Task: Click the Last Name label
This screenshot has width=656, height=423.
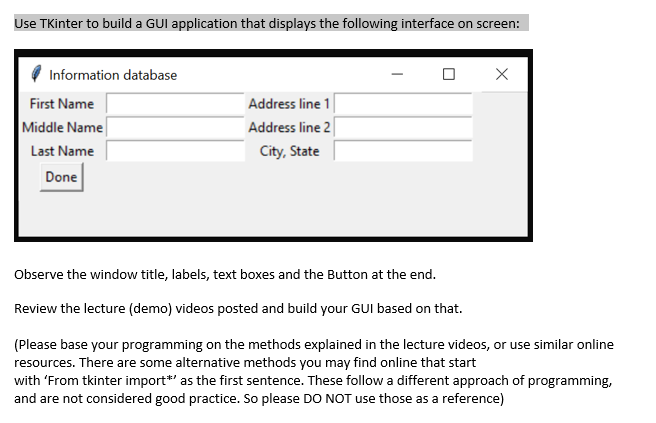Action: point(62,151)
